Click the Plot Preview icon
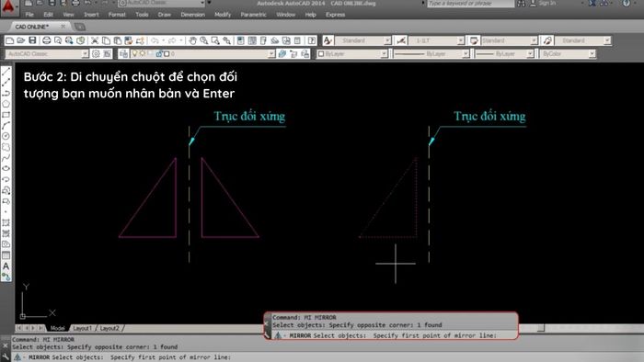 [58, 40]
